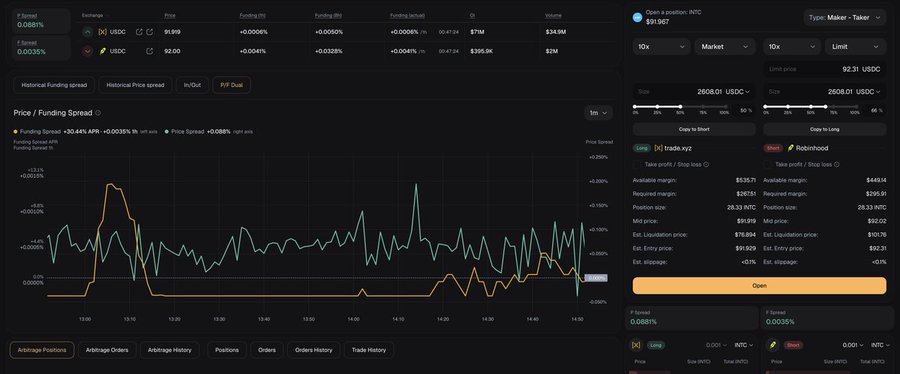The image size is (900, 374).
Task: Open the Market order type dropdown
Action: (725, 46)
